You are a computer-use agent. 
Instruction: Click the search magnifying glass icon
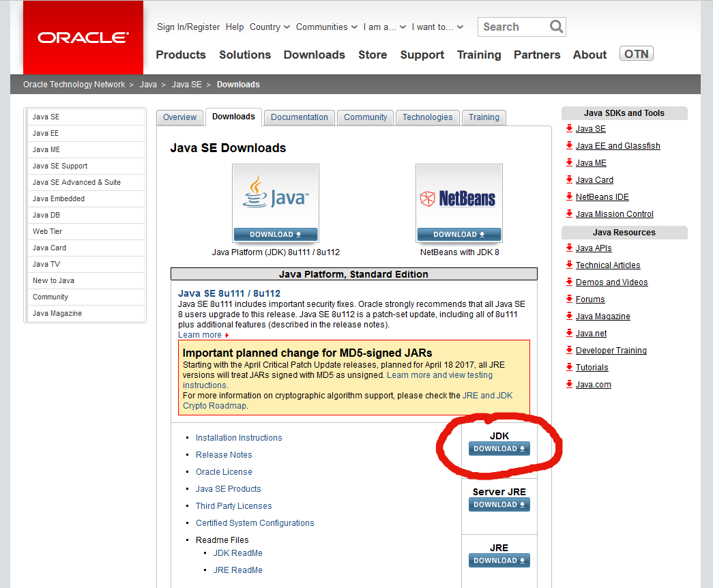click(556, 27)
